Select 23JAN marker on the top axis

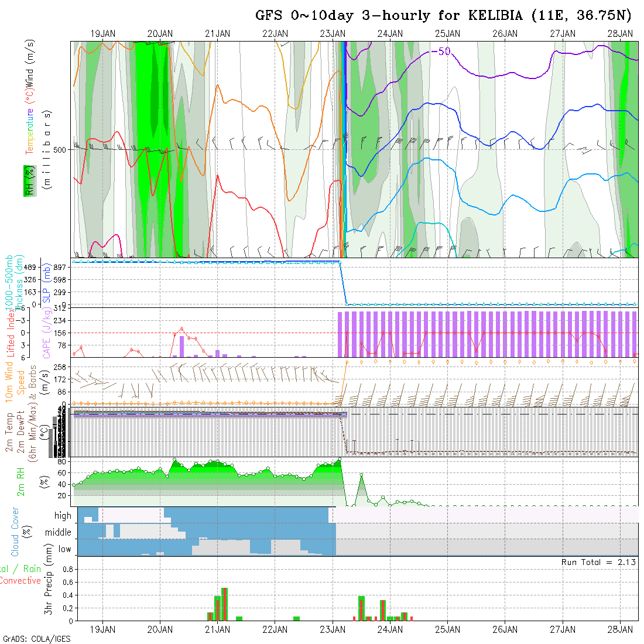tap(333, 34)
